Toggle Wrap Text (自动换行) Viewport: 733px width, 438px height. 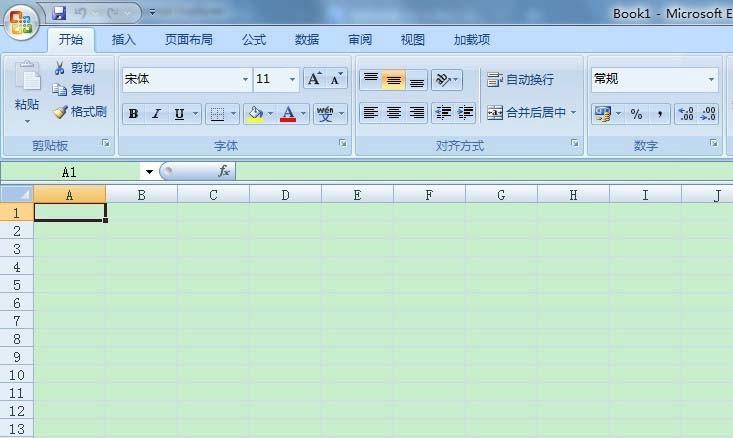[x=520, y=80]
